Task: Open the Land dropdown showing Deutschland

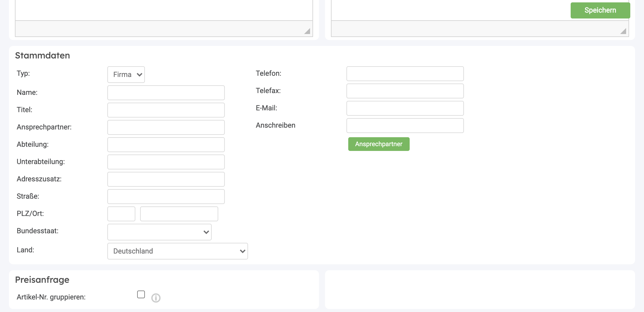Action: pyautogui.click(x=178, y=251)
